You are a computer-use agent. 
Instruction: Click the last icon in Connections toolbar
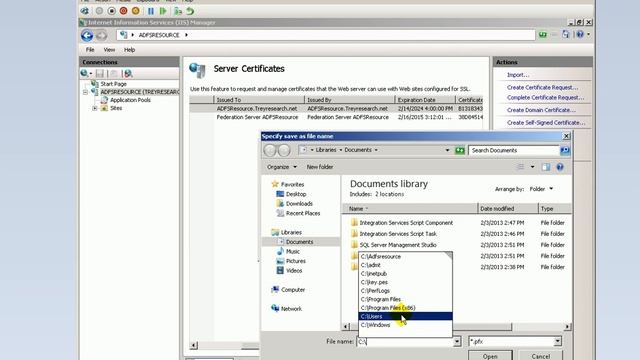(128, 73)
